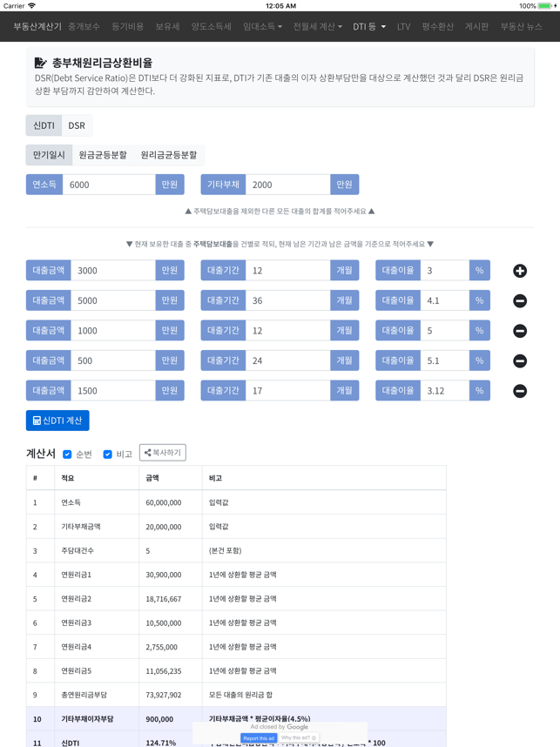Remove the 1500만원 loan row with minus icon

coord(520,391)
